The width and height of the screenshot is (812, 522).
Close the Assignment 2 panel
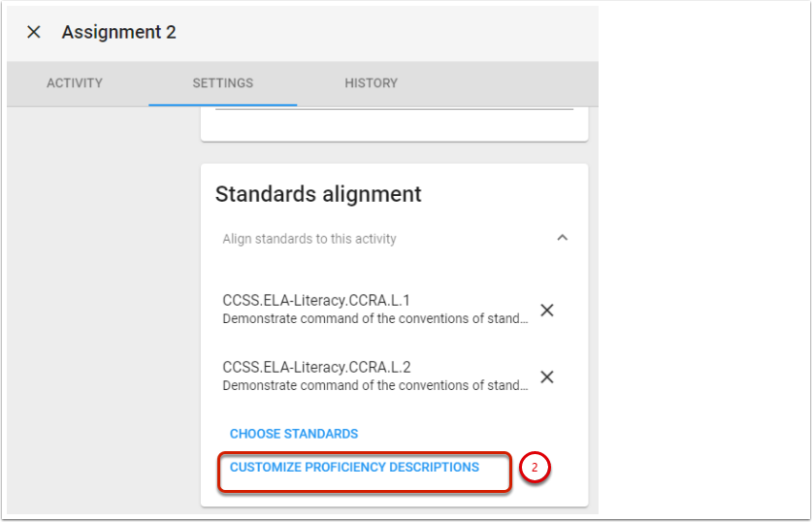pyautogui.click(x=34, y=32)
